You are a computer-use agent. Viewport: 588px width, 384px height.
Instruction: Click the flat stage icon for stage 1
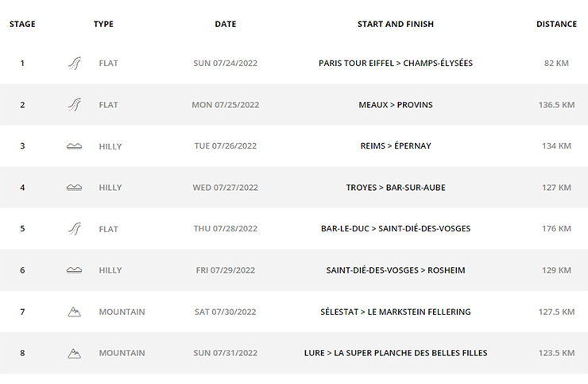74,63
